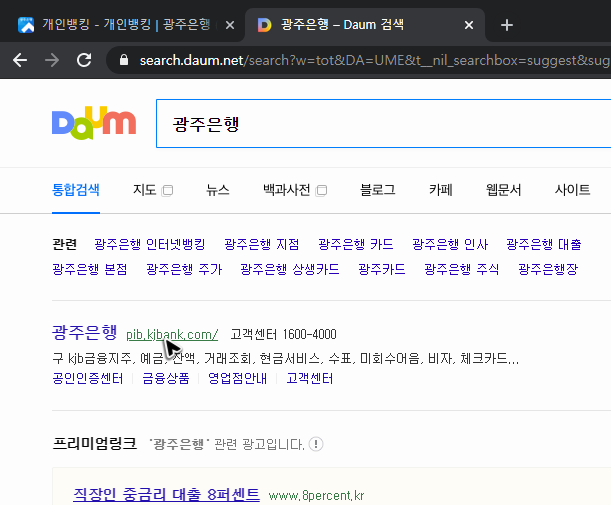Search related term 광주은행 본점
The width and height of the screenshot is (611, 505).
(90, 269)
